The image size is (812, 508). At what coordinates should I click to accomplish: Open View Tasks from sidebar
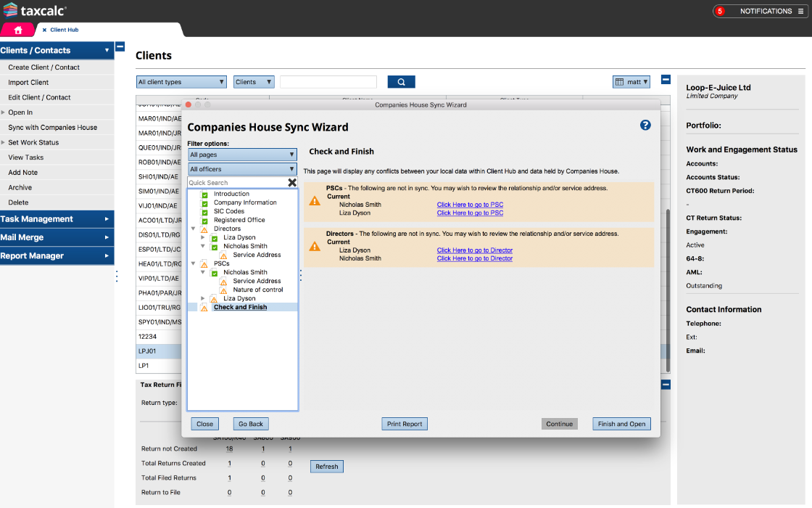point(57,157)
